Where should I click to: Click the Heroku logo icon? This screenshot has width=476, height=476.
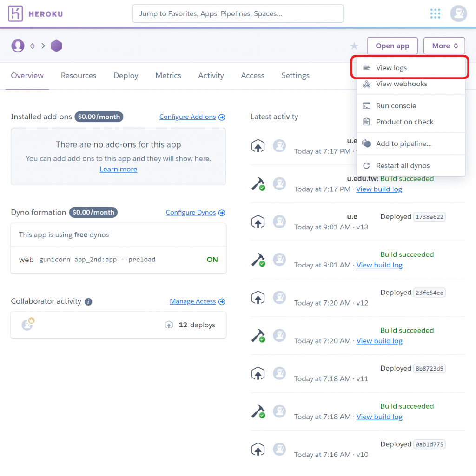15,13
